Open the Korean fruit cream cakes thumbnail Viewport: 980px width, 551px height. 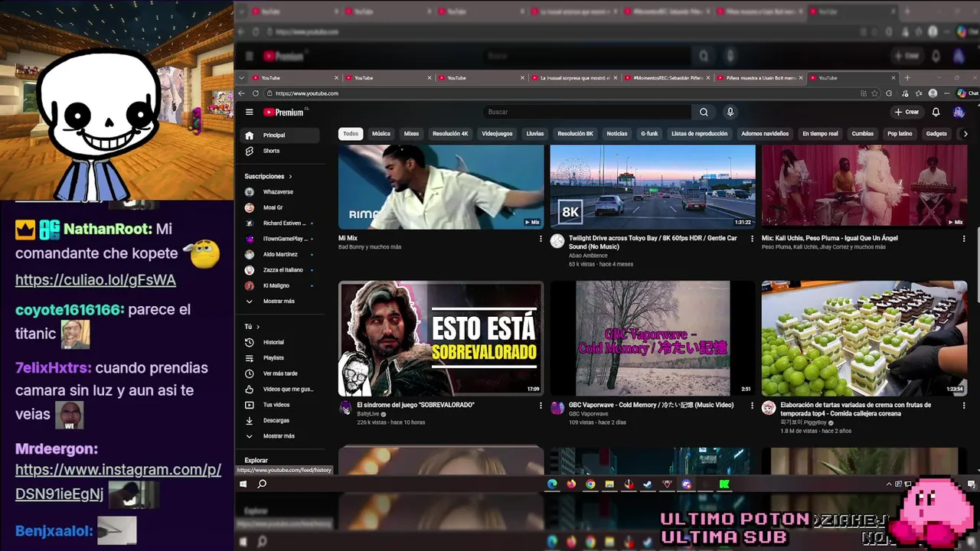click(x=864, y=337)
